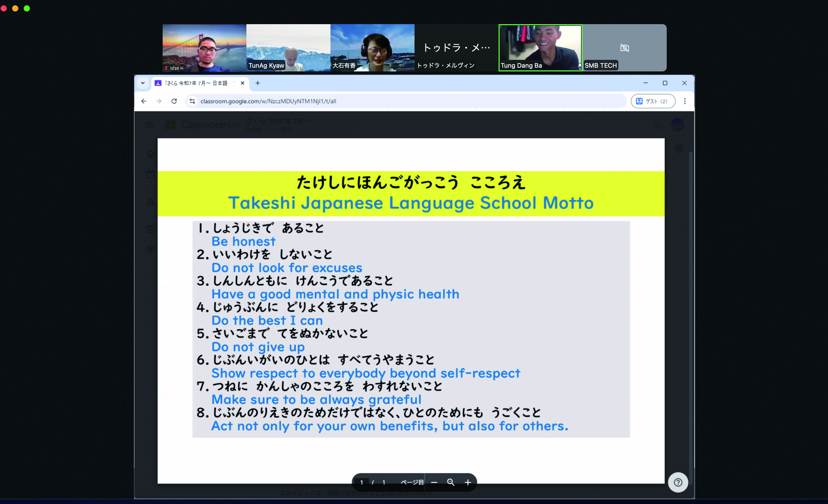Expand the tab search dropdown arrow
The image size is (828, 504).
click(x=143, y=83)
